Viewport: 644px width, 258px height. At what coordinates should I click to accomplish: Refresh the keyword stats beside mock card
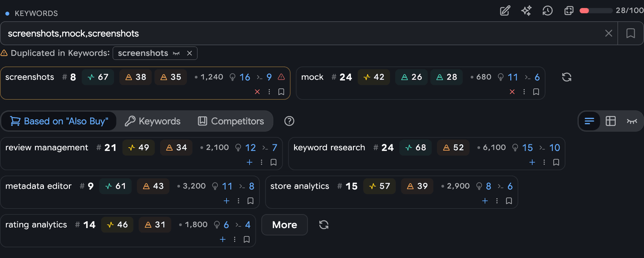[567, 77]
